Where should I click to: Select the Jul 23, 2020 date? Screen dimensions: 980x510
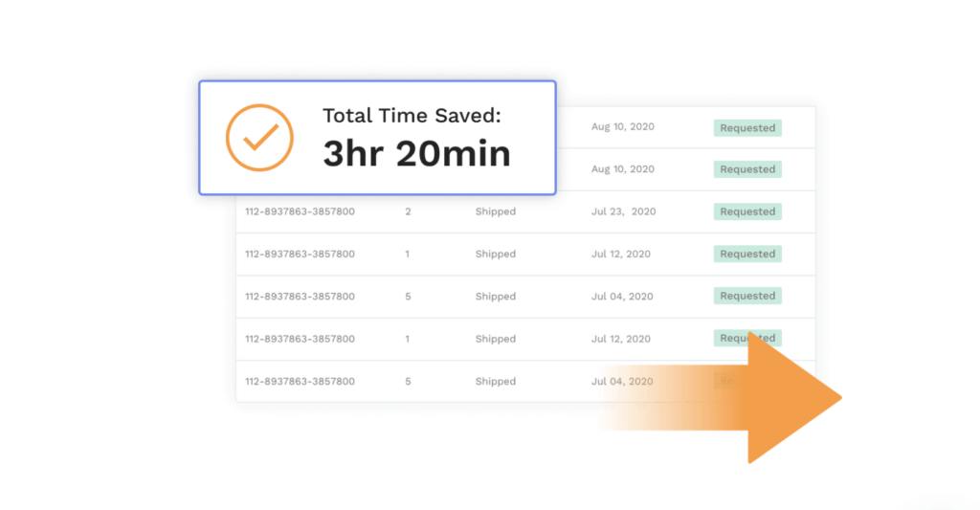624,211
